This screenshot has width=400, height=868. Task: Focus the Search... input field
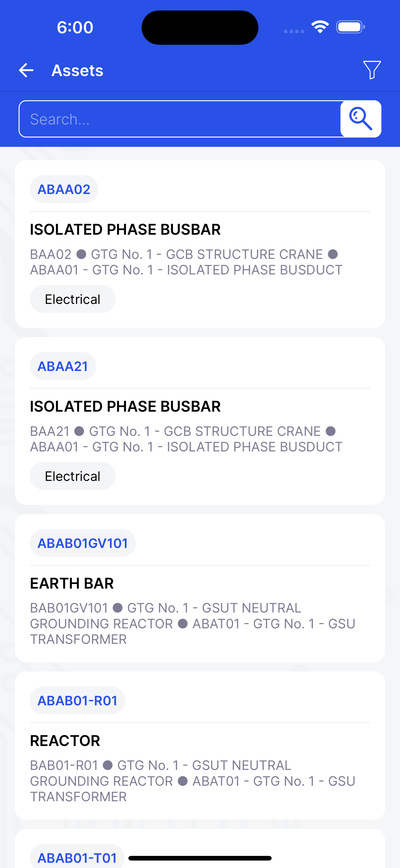pyautogui.click(x=180, y=119)
